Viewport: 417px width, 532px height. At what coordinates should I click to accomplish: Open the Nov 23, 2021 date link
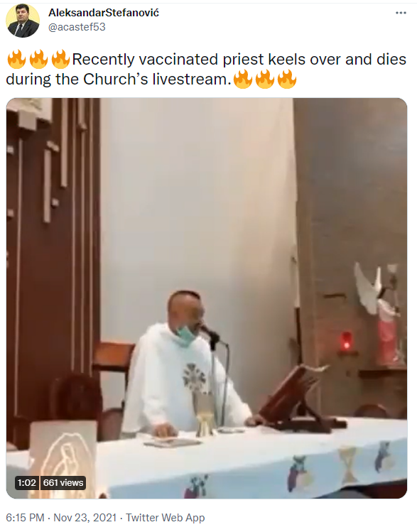85,518
